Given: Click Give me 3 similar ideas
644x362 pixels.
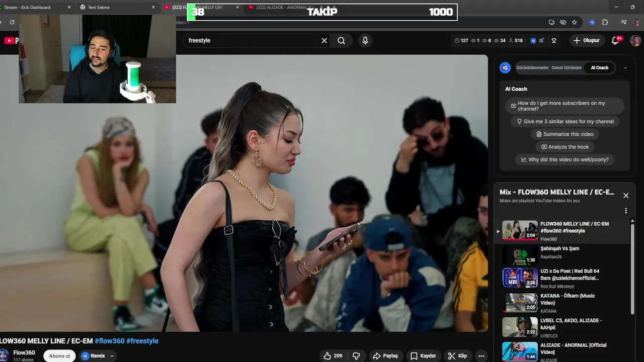Looking at the screenshot, I should (565, 122).
